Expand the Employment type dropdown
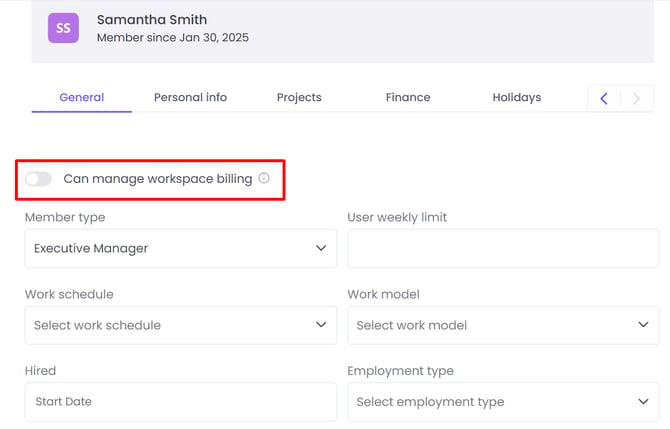 (x=502, y=402)
